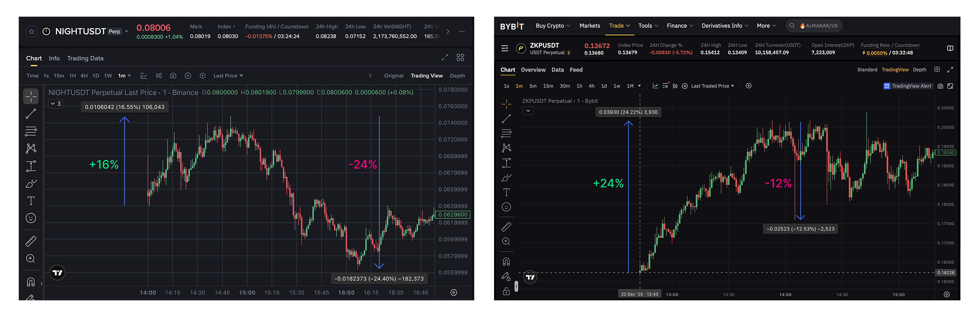
Task: Expand NIGHTUSDT Perp symbol dropdown
Action: click(127, 31)
